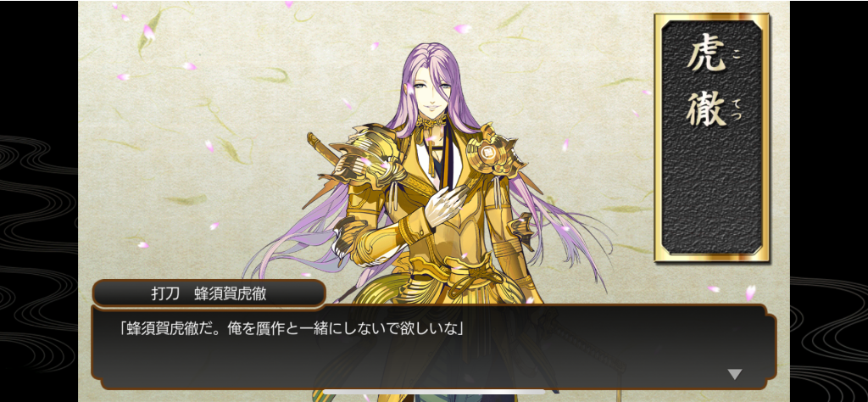This screenshot has height=402, width=868.
Task: Tap the dialogue line 蜂須賀虎徹だ text
Action: (292, 329)
